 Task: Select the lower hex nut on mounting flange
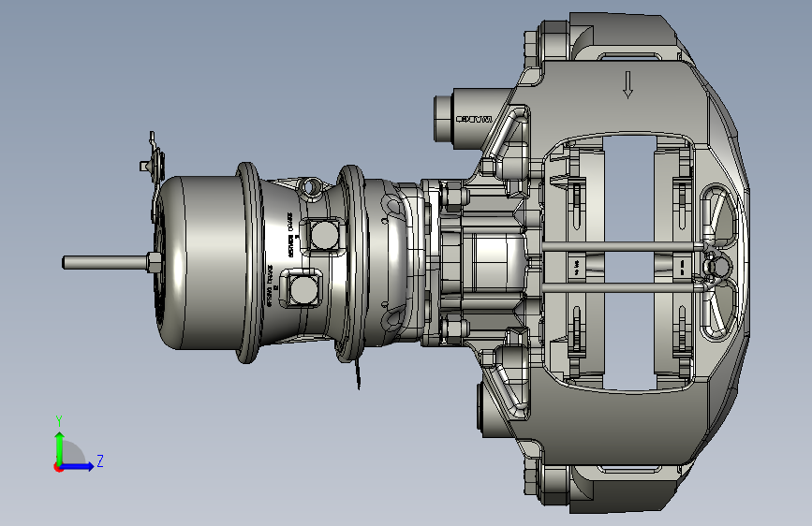coord(454,329)
